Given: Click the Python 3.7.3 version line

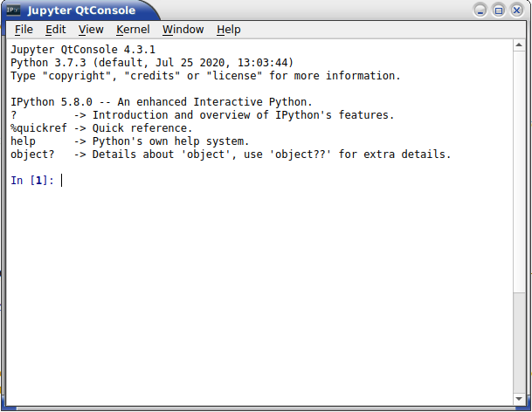Looking at the screenshot, I should pos(152,63).
